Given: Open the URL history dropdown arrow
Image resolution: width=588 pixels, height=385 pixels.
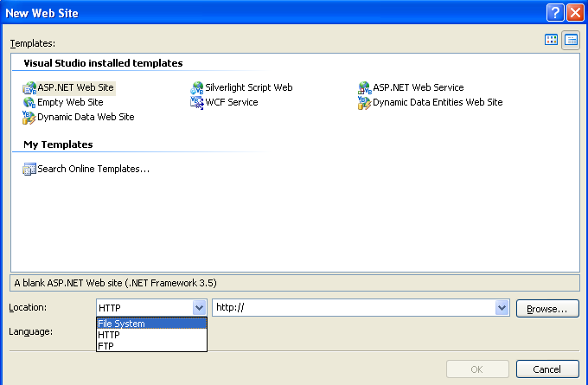Looking at the screenshot, I should (502, 308).
